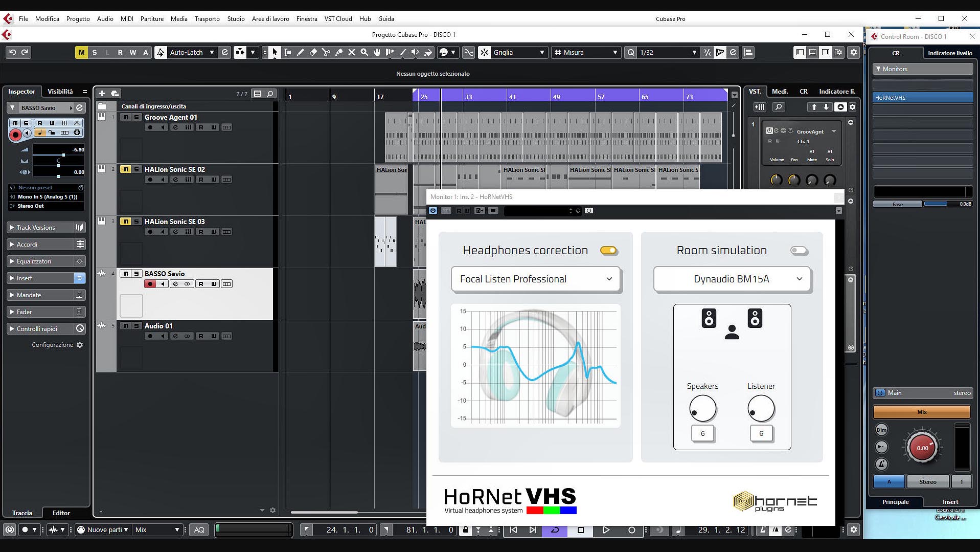Click the Undo arrow icon
The width and height of the screenshot is (980, 552).
pyautogui.click(x=13, y=52)
